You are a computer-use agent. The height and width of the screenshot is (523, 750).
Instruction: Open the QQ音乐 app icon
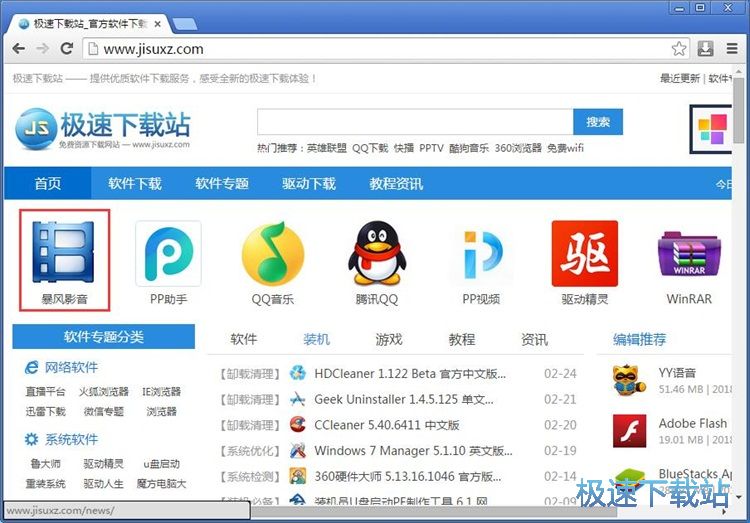[273, 253]
